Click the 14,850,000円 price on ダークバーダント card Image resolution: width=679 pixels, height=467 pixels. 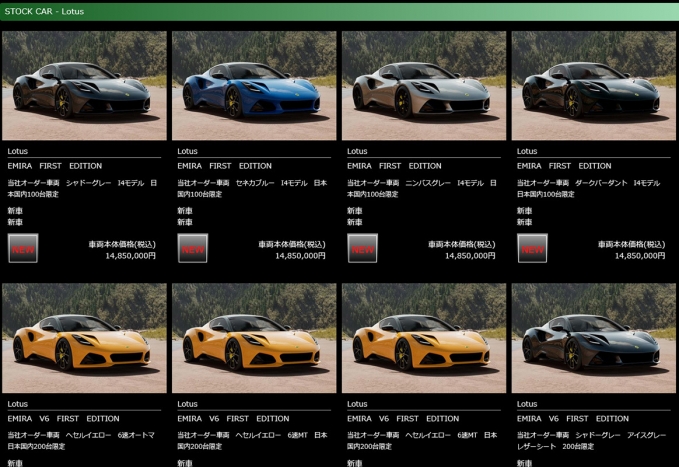tap(640, 256)
